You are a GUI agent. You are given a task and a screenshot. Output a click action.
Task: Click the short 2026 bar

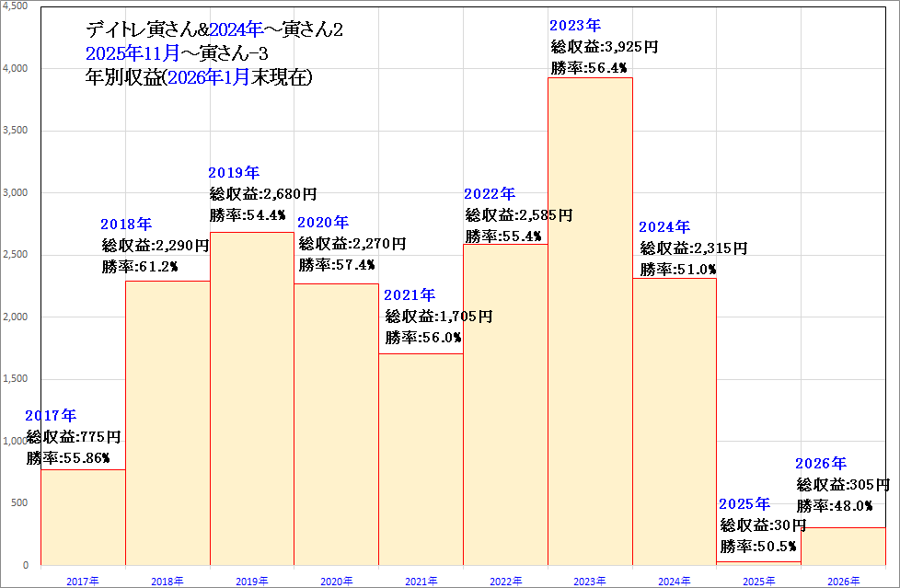pos(844,546)
